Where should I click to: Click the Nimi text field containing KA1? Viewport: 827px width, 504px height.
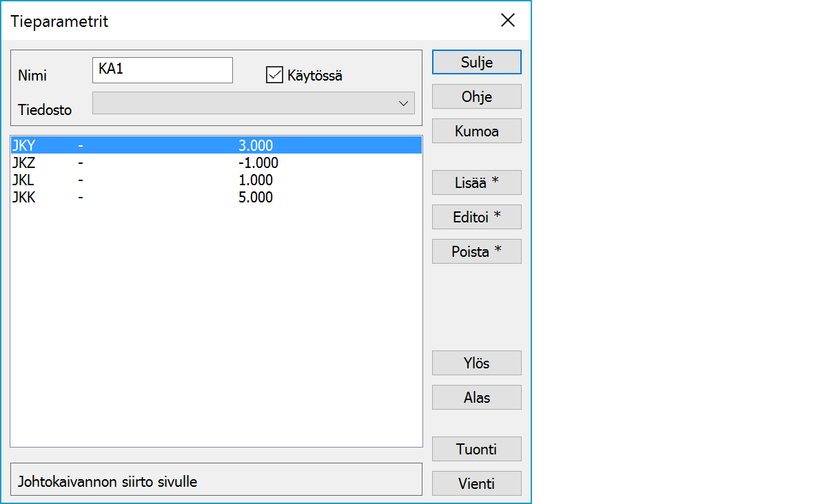click(x=163, y=70)
